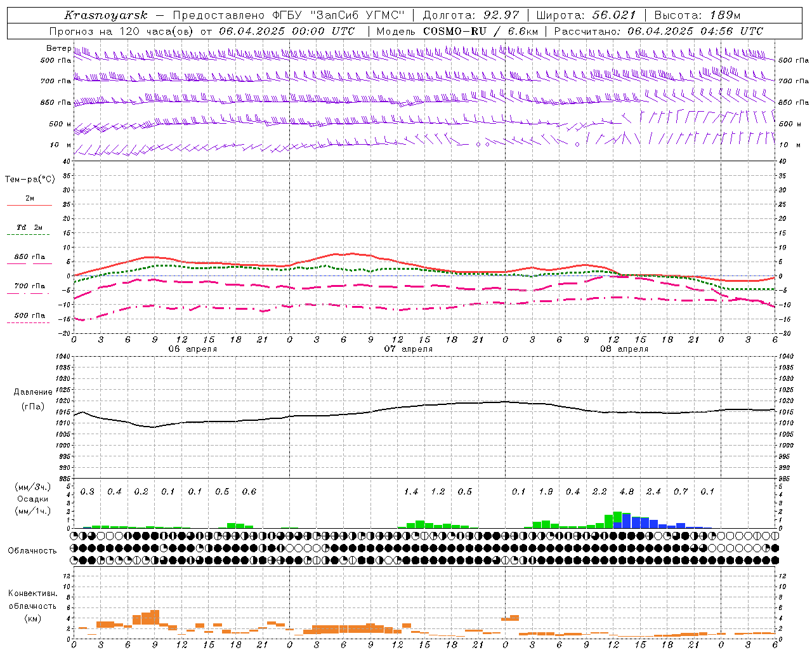Click the latitude value Широта: 56.021
812x650 pixels.
586,15
